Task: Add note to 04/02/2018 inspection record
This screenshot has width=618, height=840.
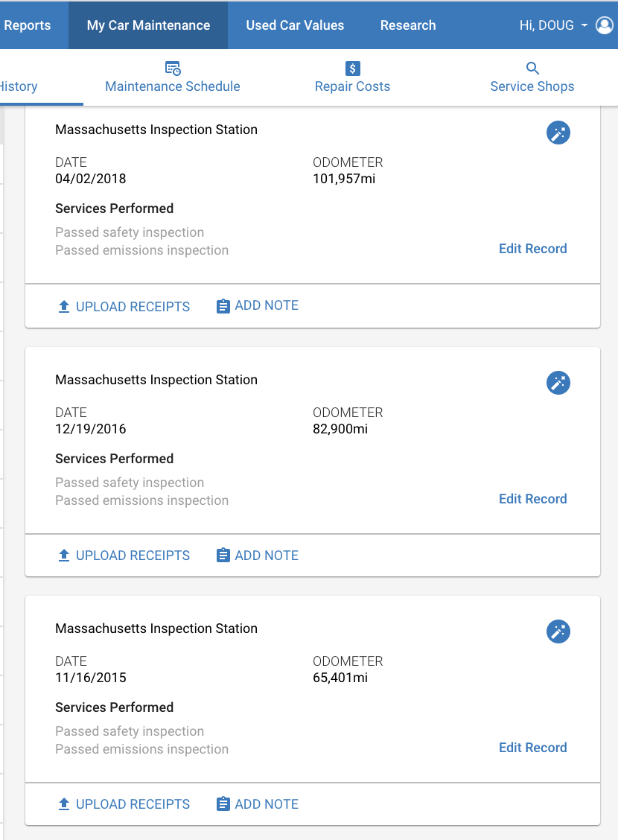Action: click(x=258, y=305)
